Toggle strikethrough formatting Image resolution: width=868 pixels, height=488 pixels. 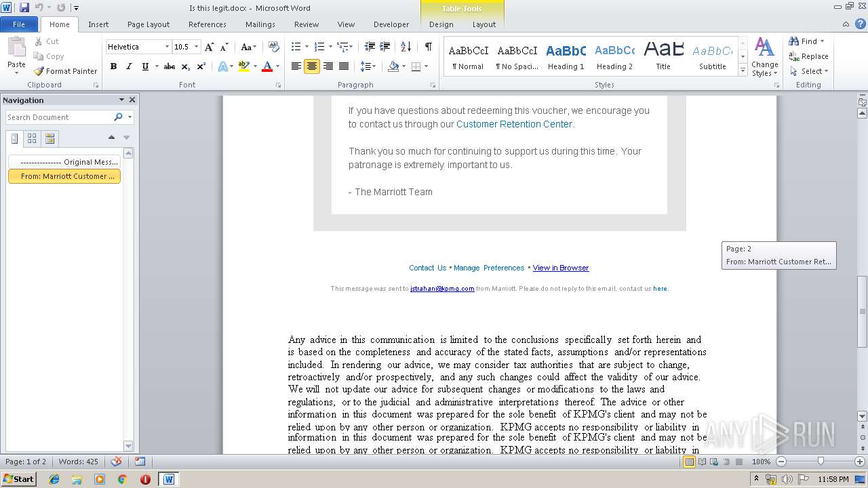[x=170, y=66]
